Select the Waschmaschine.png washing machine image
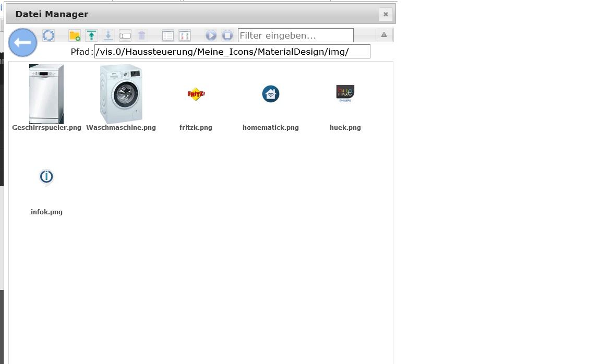The width and height of the screenshot is (601, 364). coord(121,94)
